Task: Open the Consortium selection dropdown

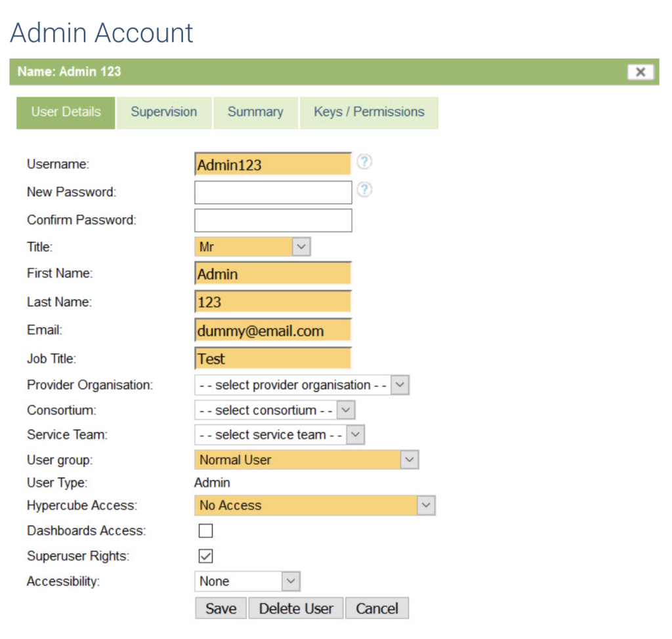Action: click(274, 410)
